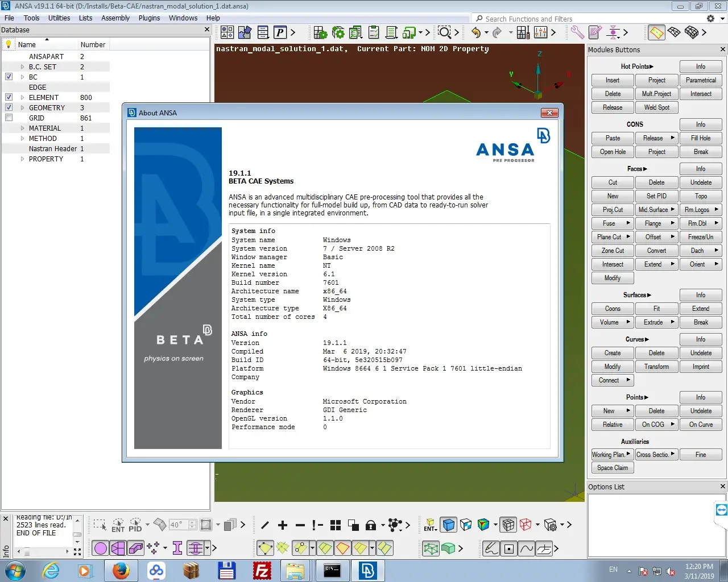The height and width of the screenshot is (582, 728).
Task: Click the Weld Spot button
Action: [656, 107]
